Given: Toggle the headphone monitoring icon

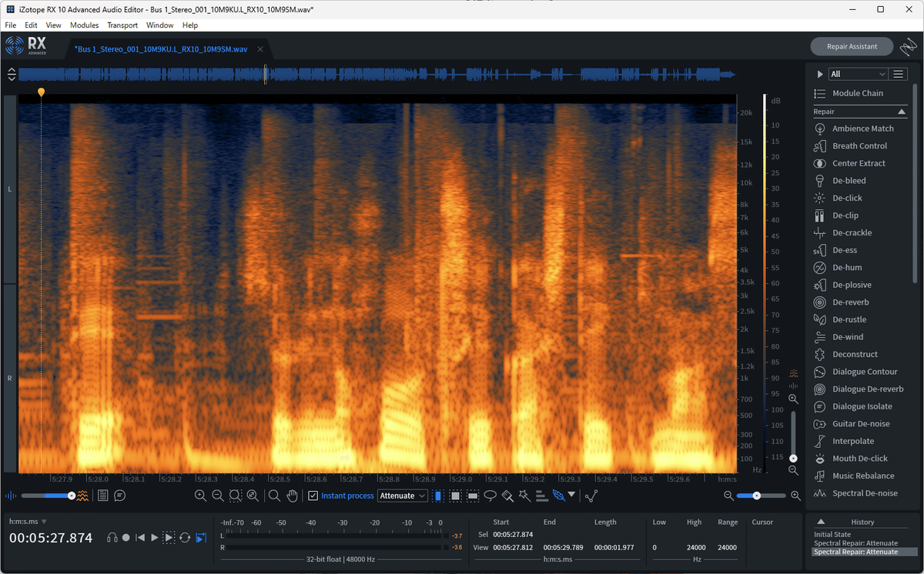Looking at the screenshot, I should click(x=112, y=538).
